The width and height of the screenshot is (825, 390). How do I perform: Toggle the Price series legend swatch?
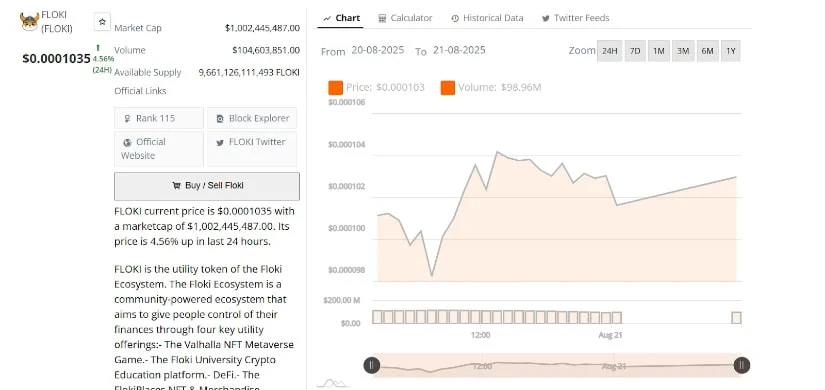336,88
